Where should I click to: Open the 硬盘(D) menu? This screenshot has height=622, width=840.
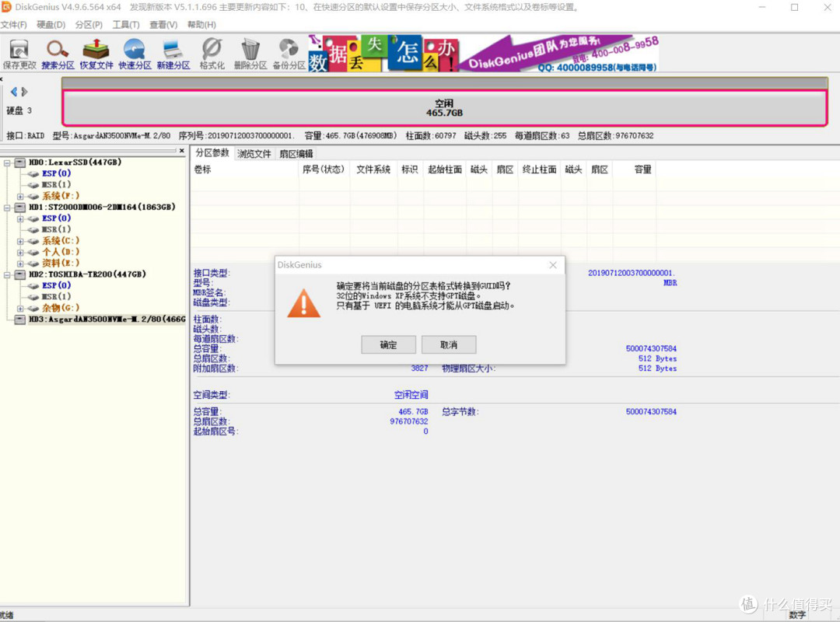tap(51, 25)
